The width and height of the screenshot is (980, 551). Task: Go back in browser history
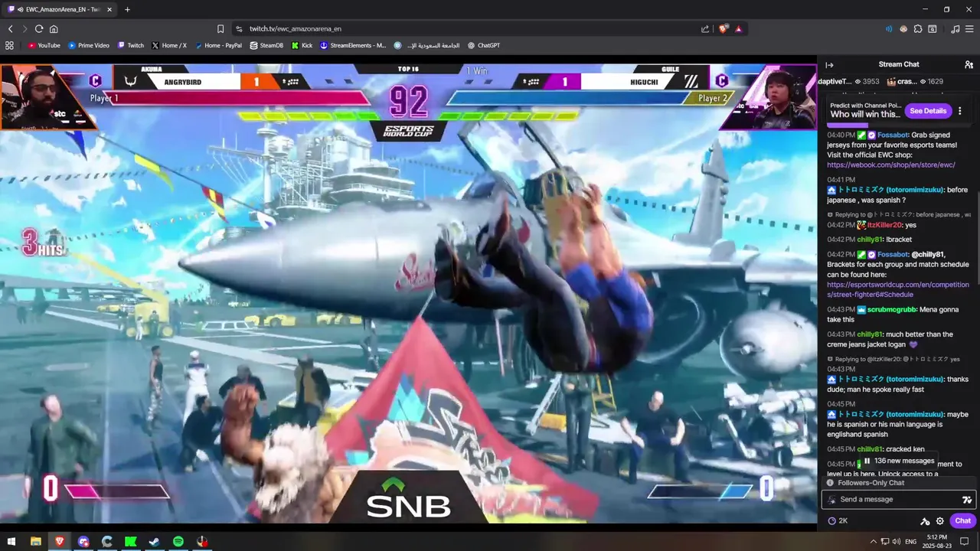(10, 29)
